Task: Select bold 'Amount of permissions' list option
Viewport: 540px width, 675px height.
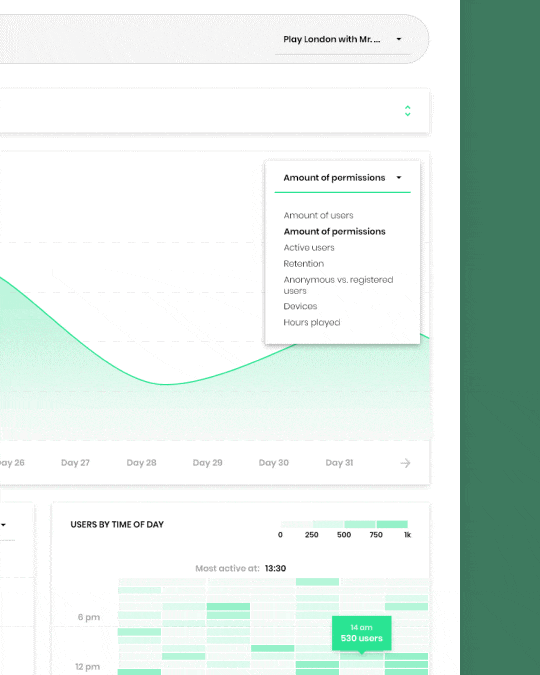Action: click(335, 232)
